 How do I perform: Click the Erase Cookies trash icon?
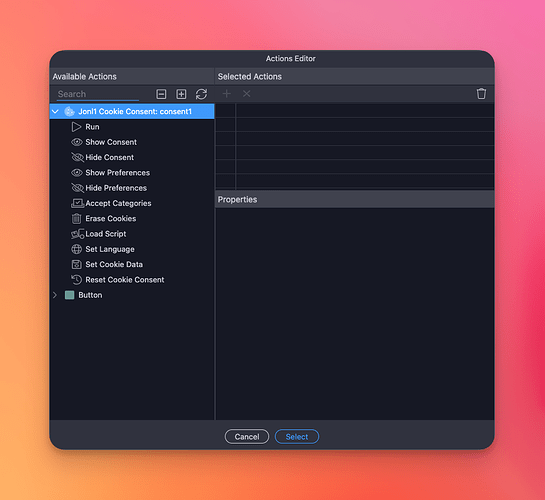point(76,219)
